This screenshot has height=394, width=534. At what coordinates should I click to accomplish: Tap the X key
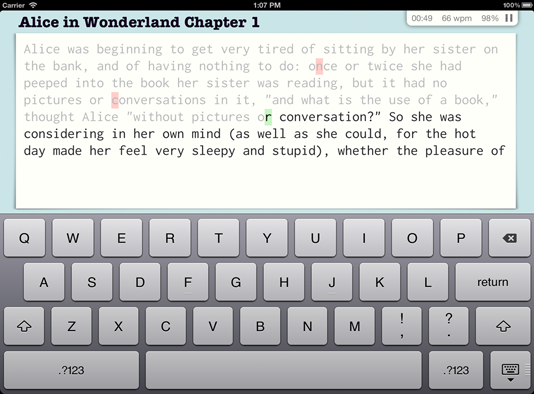tap(118, 326)
